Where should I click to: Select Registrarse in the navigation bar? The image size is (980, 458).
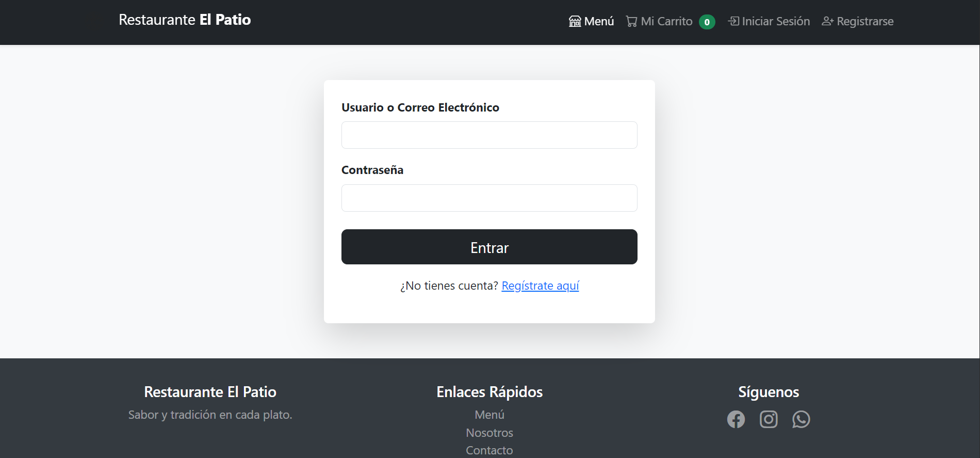(x=865, y=21)
